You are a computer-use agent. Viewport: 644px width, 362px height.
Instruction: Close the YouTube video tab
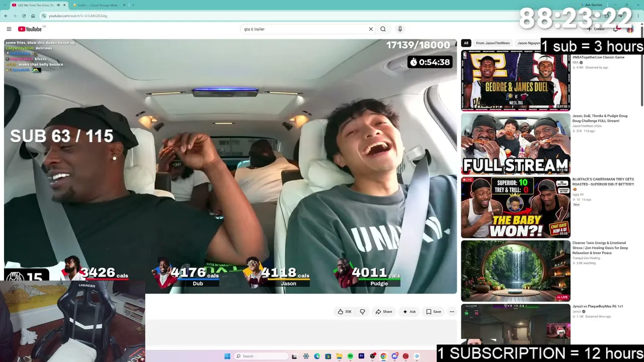(x=64, y=5)
